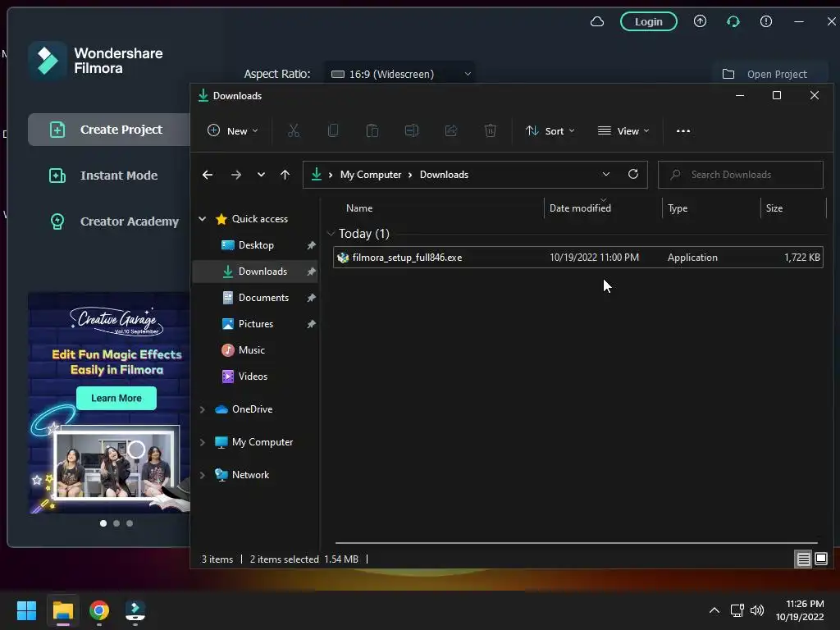Collapse the Today group
The image size is (840, 630).
coord(331,234)
